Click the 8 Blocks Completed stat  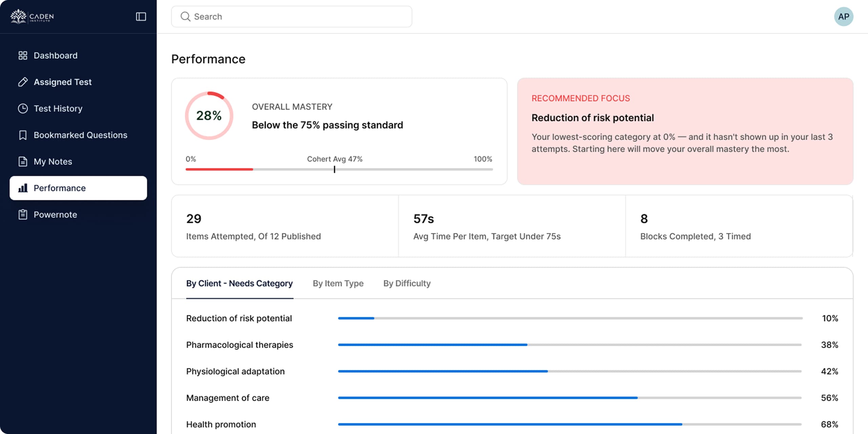click(739, 226)
